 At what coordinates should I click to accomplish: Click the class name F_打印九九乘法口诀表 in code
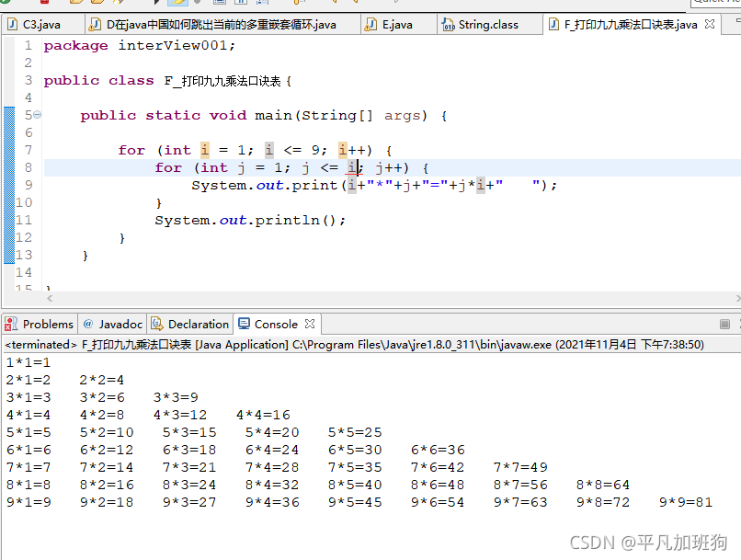tap(222, 81)
